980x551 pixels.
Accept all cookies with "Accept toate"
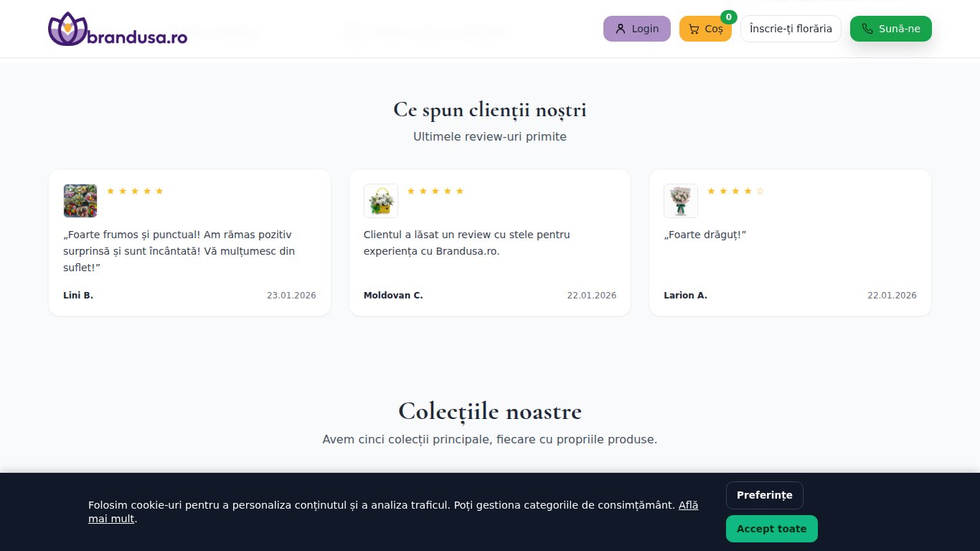pos(772,529)
